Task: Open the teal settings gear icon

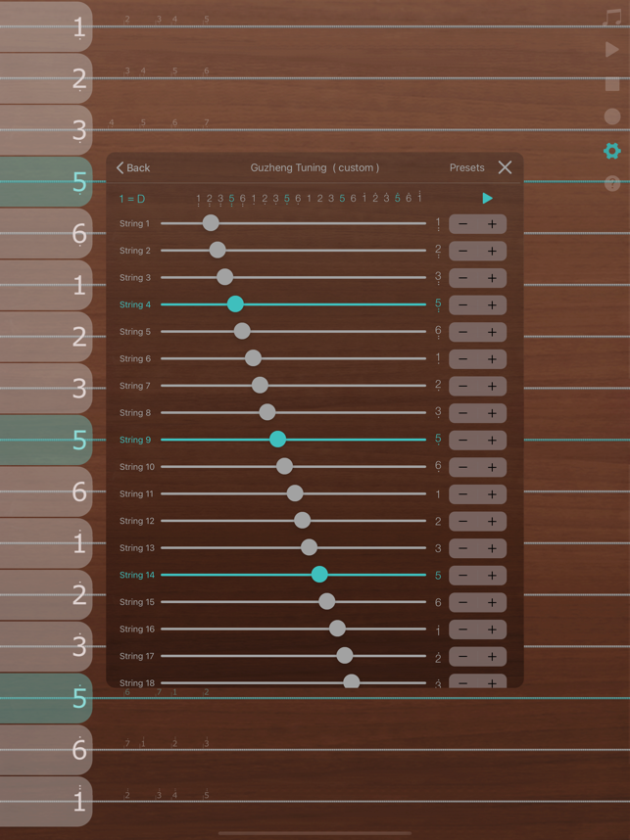Action: click(x=612, y=151)
